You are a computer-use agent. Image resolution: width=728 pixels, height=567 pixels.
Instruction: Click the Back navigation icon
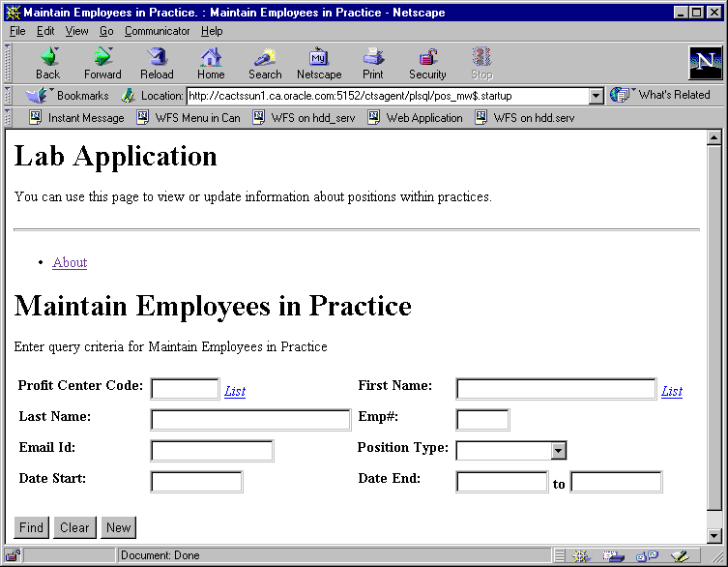coord(47,63)
